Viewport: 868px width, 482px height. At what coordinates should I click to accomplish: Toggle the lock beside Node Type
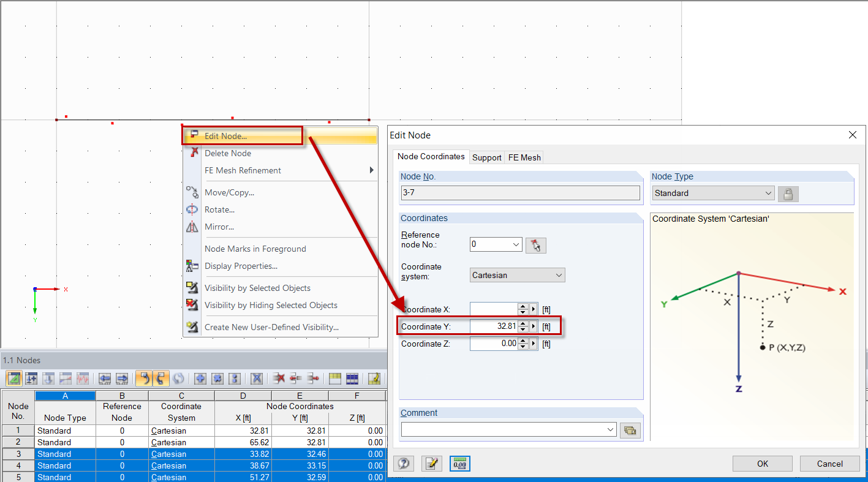(x=788, y=194)
